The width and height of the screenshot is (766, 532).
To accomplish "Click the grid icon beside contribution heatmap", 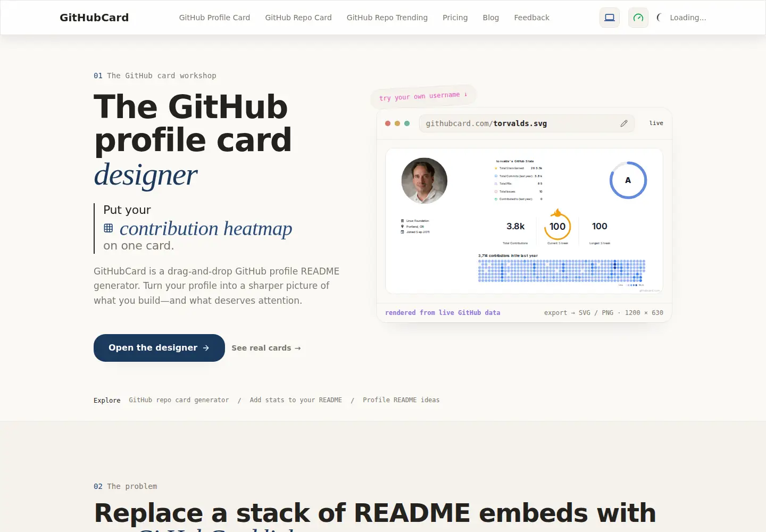I will coord(109,228).
